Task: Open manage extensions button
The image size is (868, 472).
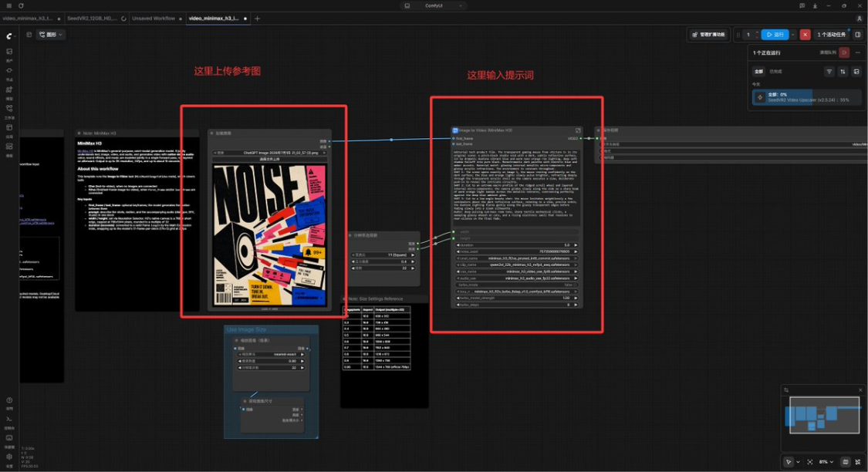Action: pos(708,34)
